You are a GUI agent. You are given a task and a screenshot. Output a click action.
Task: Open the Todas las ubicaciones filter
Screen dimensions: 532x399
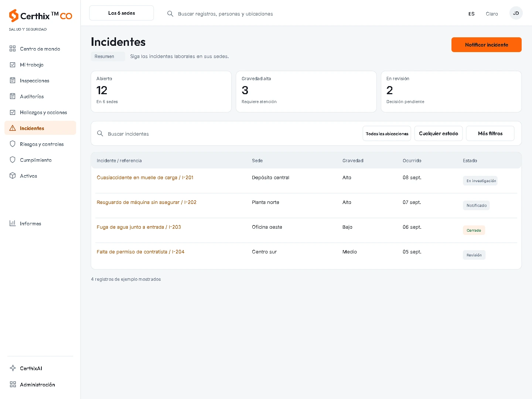coord(387,133)
